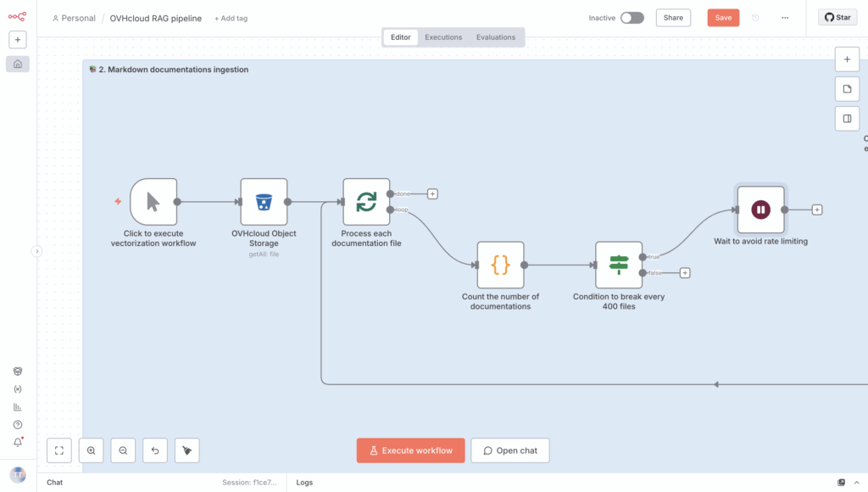868x492 pixels.
Task: Expand the collapsed left sidebar
Action: 36,251
